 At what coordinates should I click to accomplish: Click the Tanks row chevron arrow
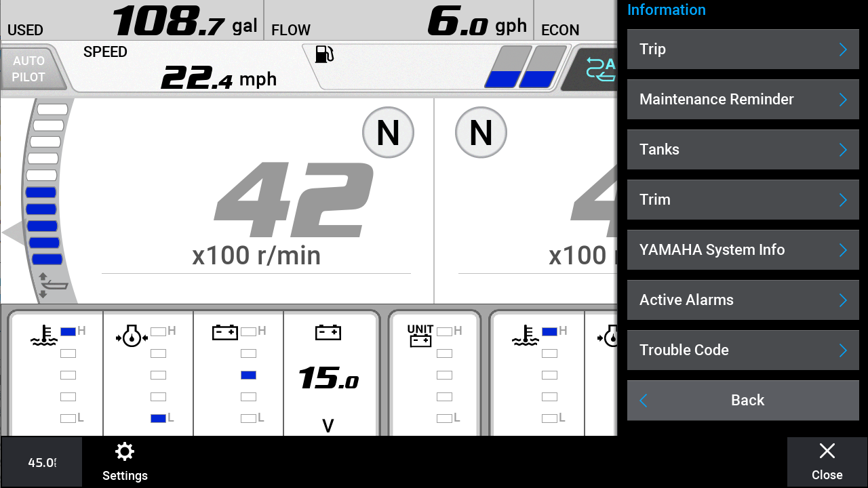843,150
